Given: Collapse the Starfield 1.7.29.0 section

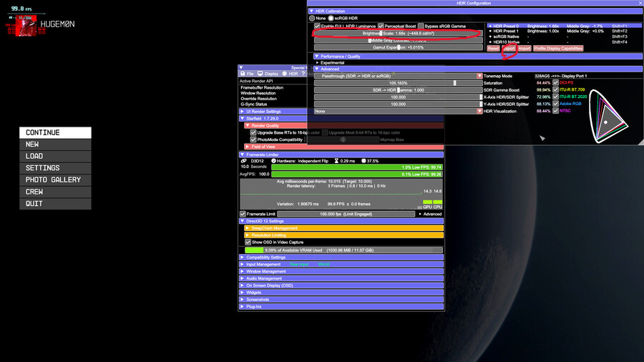Looking at the screenshot, I should coord(273,118).
